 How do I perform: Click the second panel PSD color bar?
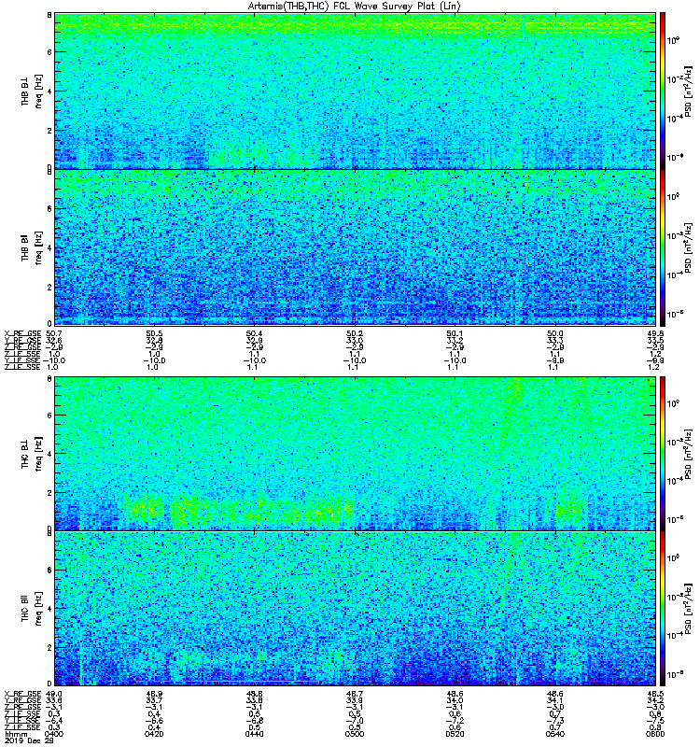tap(663, 247)
